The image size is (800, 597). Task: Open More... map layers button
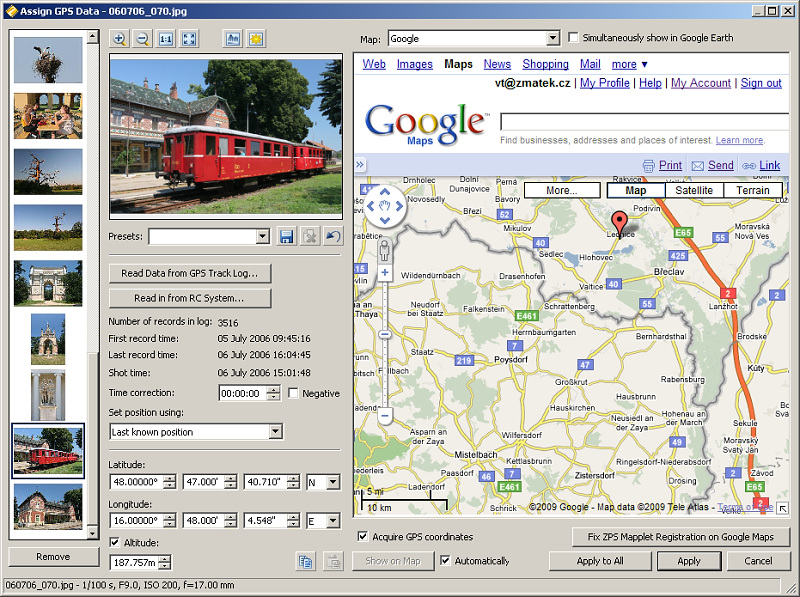click(x=562, y=190)
